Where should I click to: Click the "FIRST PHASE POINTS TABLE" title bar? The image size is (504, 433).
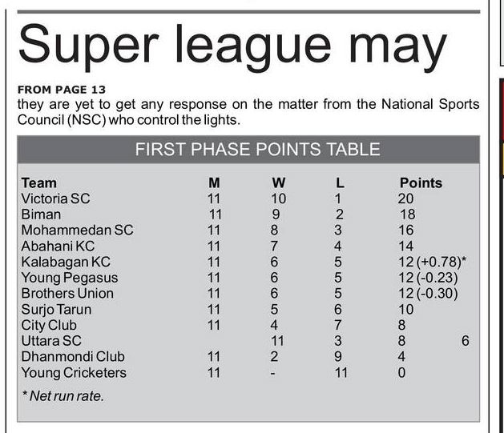(x=257, y=150)
